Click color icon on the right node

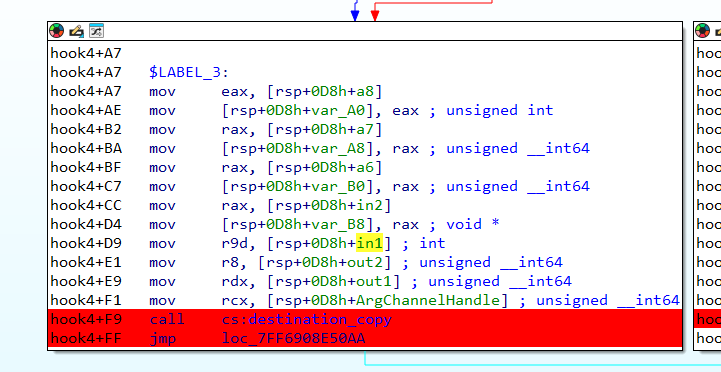(703, 31)
